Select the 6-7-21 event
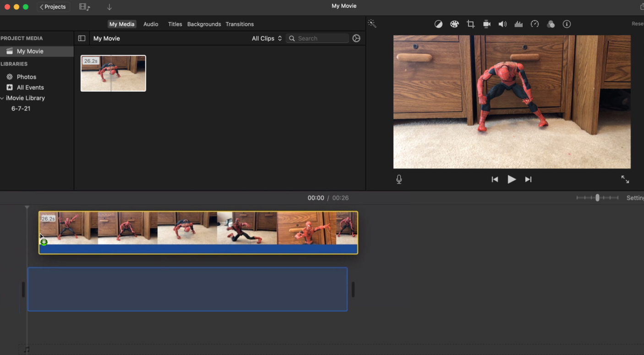The width and height of the screenshot is (644, 355). tap(21, 109)
